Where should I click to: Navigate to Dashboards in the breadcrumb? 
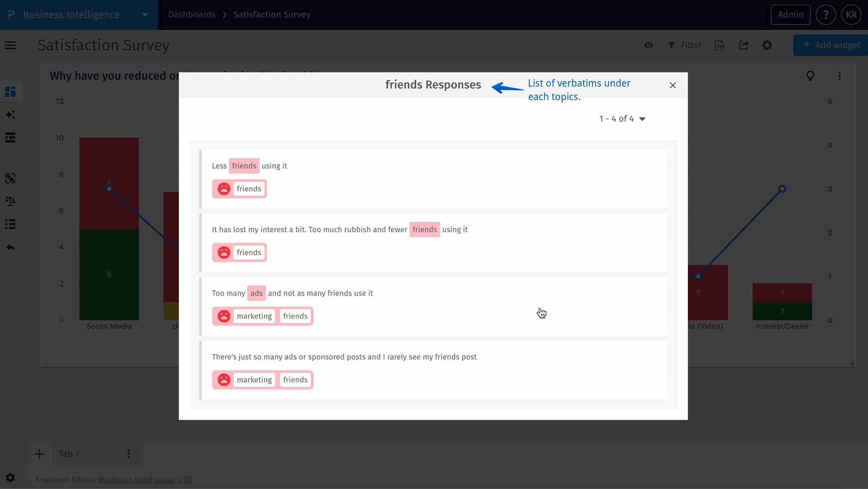[x=192, y=14]
